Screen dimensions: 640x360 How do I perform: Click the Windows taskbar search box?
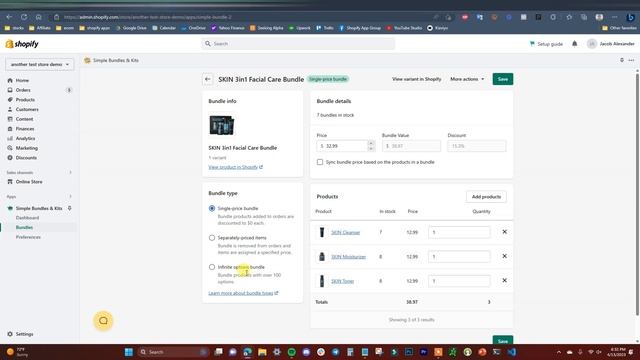pyautogui.click(x=173, y=352)
